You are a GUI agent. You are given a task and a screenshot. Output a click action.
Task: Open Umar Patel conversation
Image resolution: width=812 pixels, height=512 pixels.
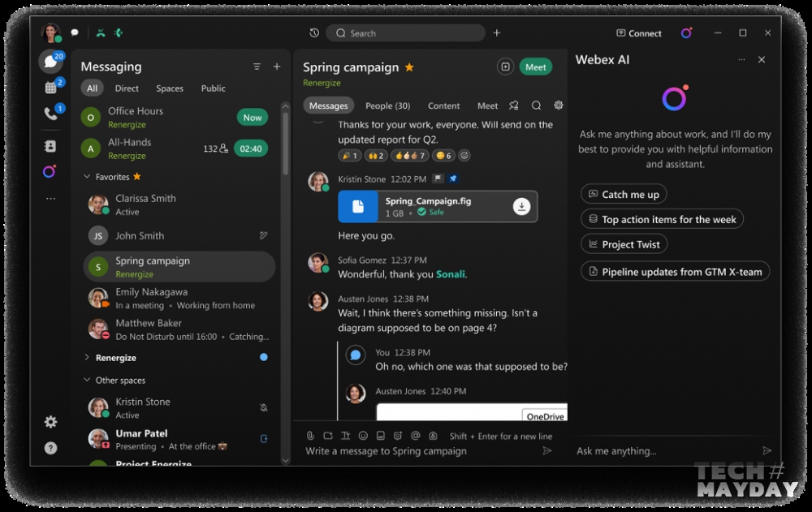pos(179,439)
